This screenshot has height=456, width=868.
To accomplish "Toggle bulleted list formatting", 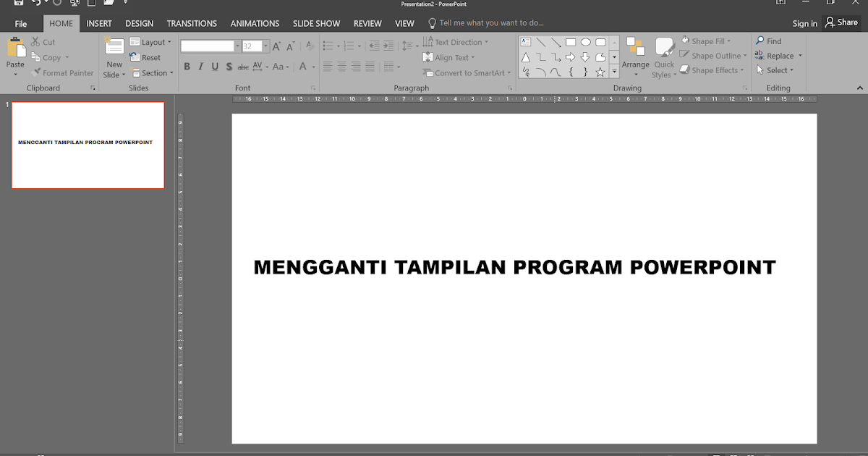I will point(328,45).
